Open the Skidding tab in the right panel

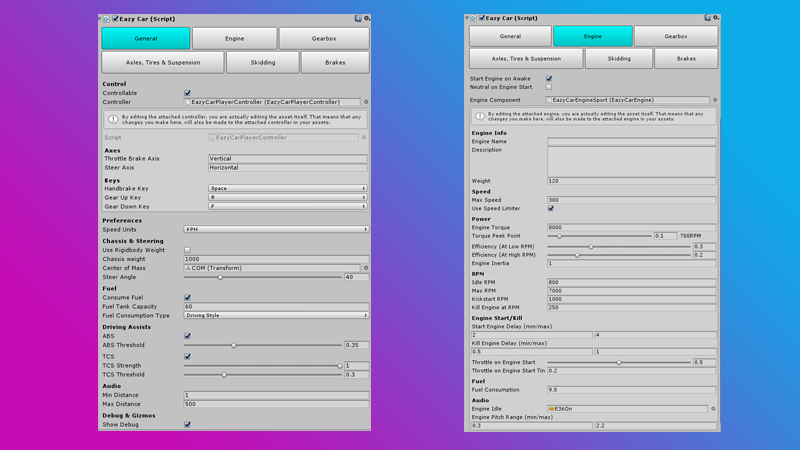[619, 59]
